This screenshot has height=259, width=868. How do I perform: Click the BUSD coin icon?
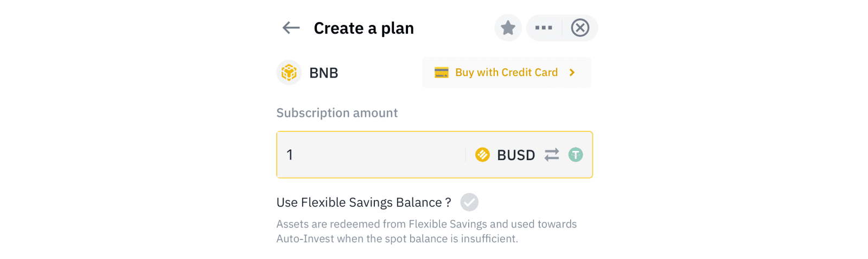(x=482, y=155)
